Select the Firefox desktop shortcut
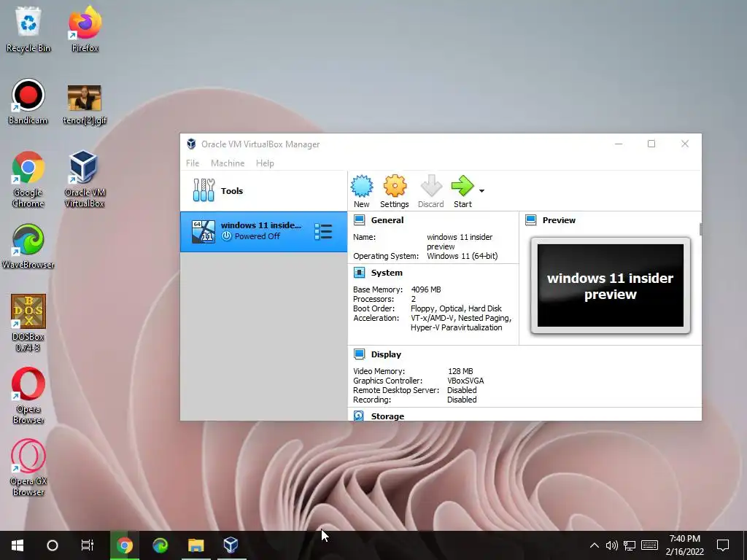Screen dimensions: 747x560 point(85,29)
